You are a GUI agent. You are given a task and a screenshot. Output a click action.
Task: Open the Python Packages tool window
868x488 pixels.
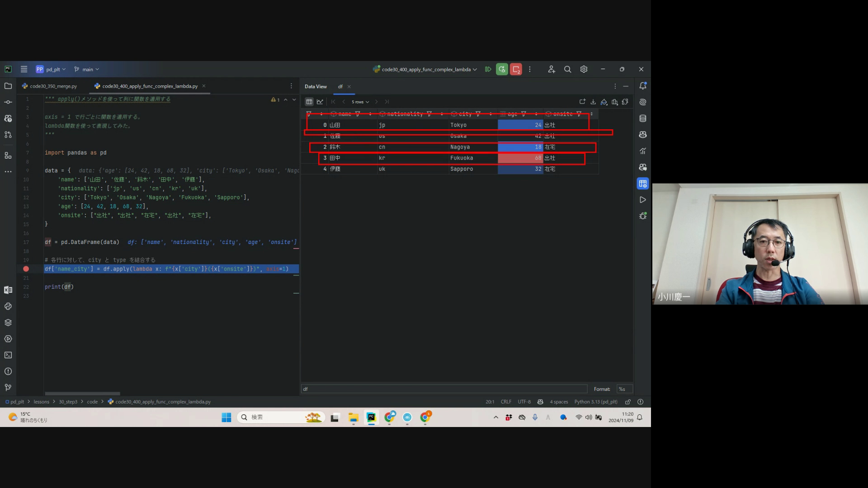(x=8, y=323)
